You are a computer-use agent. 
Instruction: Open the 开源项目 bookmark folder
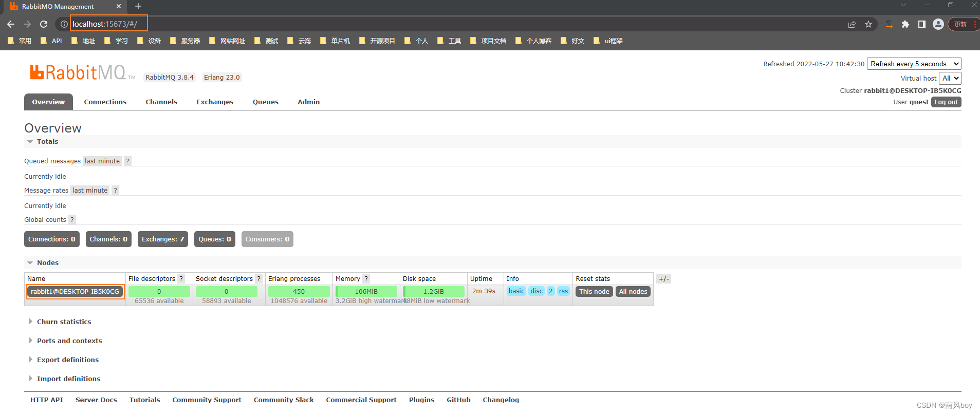click(x=377, y=41)
